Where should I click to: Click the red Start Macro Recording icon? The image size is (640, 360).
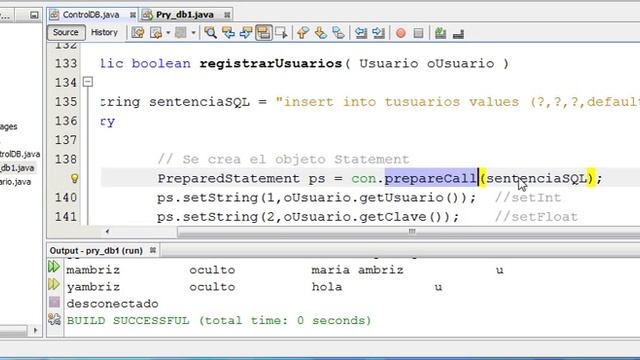click(401, 33)
